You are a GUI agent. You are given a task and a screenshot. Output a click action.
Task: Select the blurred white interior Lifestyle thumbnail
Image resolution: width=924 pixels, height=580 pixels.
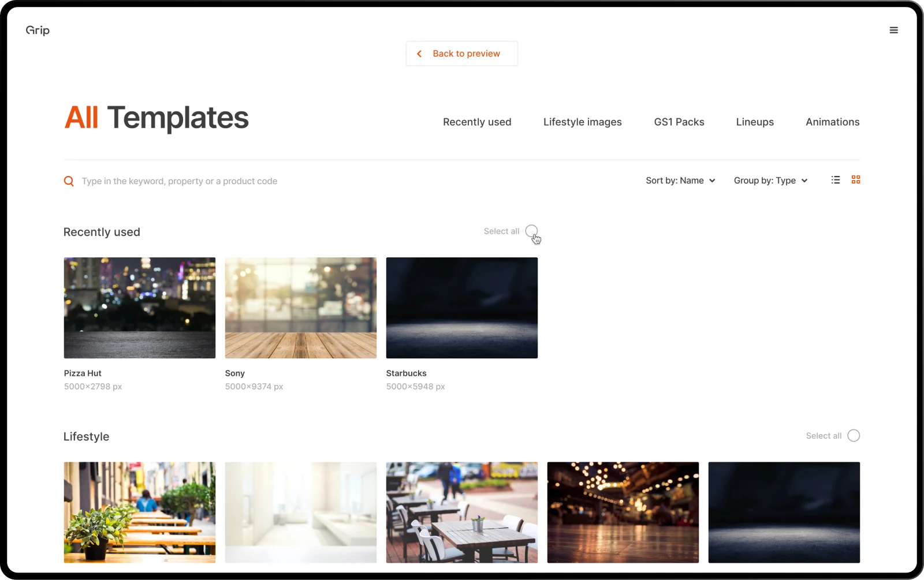coord(301,512)
